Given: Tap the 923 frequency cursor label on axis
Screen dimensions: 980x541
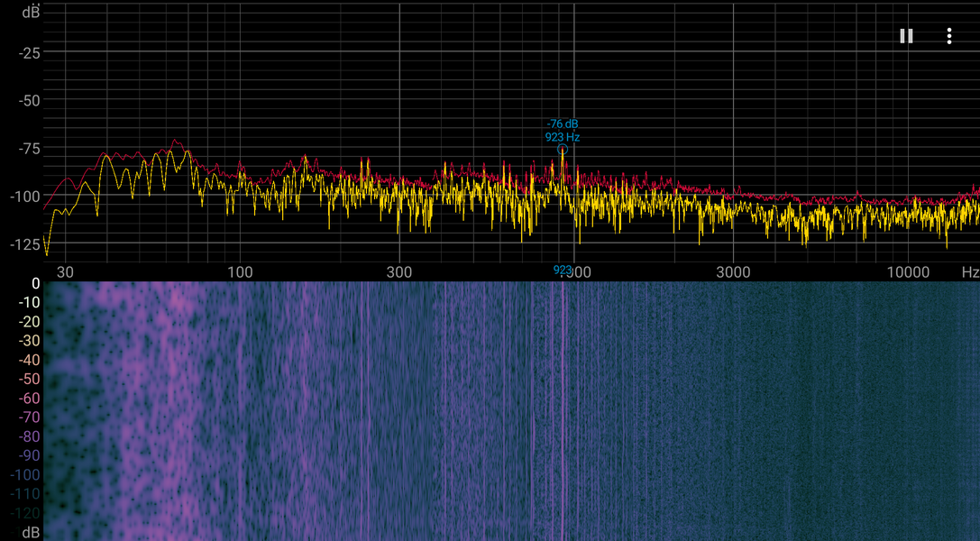Looking at the screenshot, I should tap(563, 270).
